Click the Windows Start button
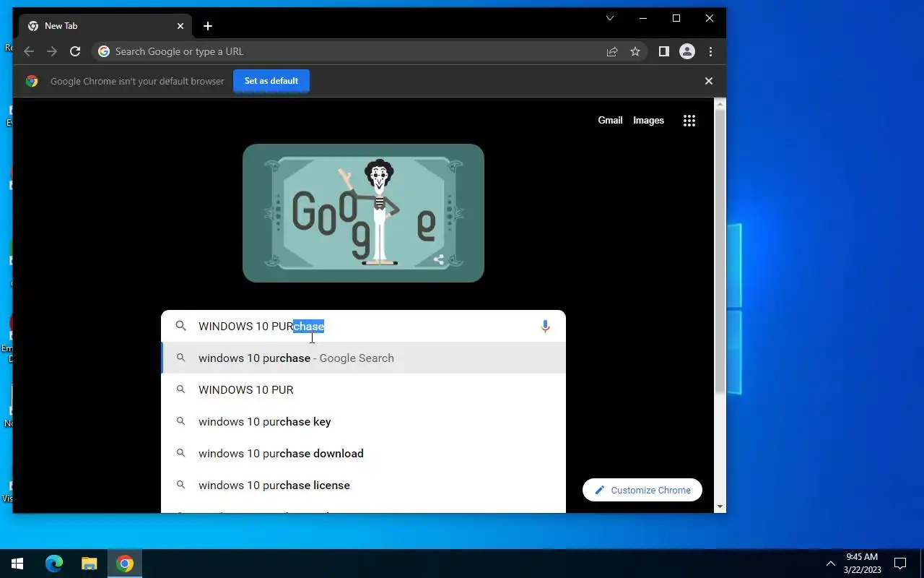The height and width of the screenshot is (578, 924). [x=17, y=564]
